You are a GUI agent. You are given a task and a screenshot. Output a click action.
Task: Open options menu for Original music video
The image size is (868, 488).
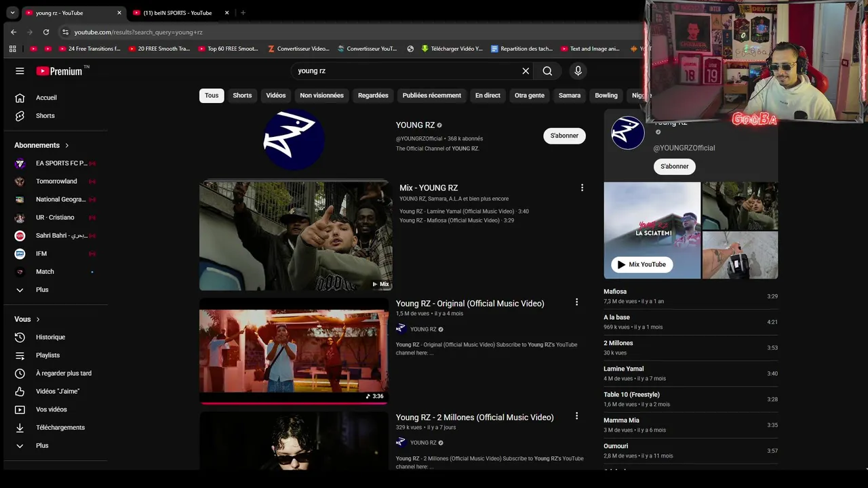[576, 302]
